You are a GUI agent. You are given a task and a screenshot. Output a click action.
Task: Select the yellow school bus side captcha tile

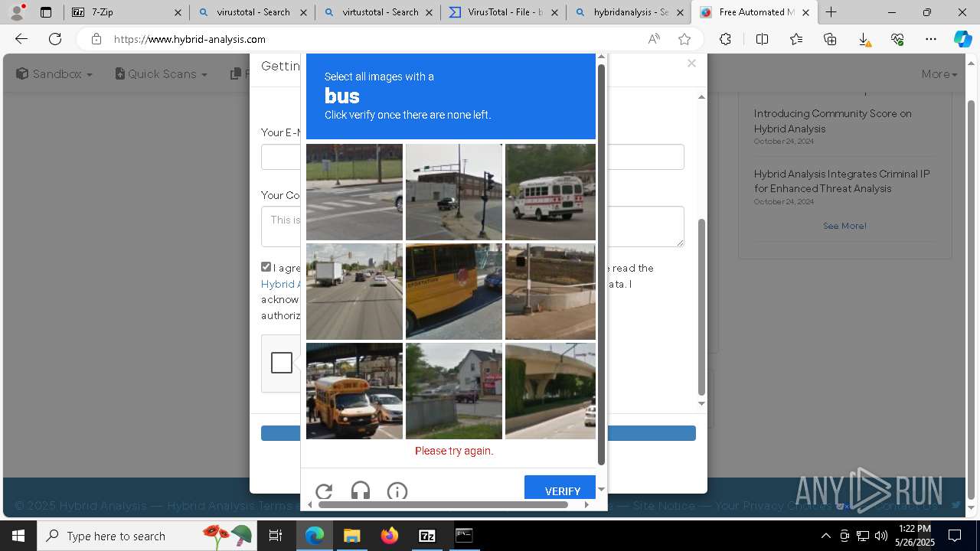(454, 292)
